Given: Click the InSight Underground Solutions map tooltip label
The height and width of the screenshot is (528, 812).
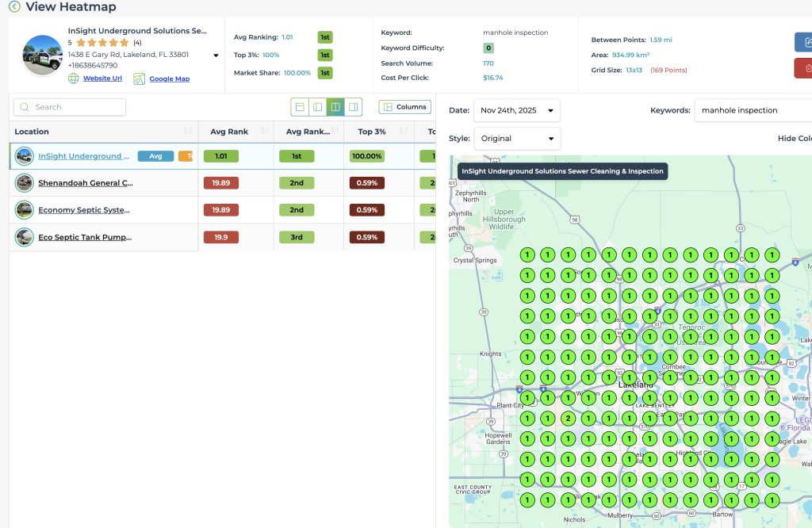Looking at the screenshot, I should [562, 171].
